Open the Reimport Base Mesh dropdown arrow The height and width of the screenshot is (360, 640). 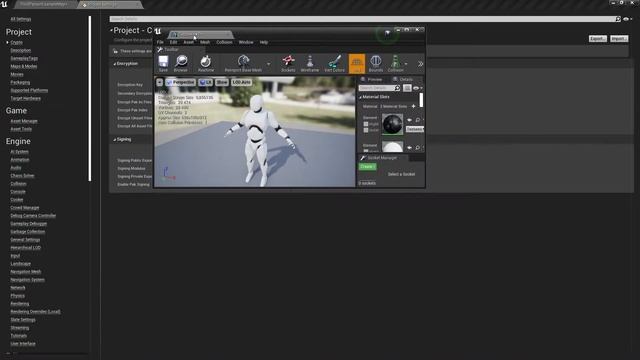pos(269,64)
